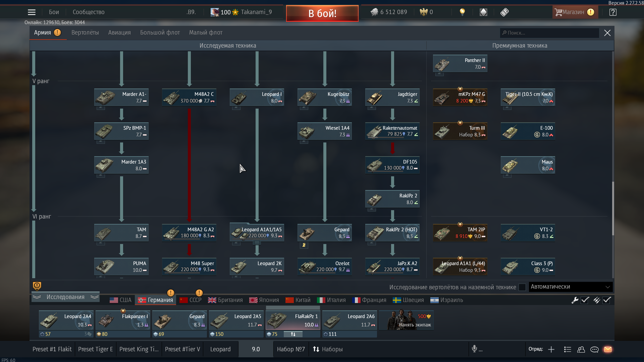Select the СССР nation tab
This screenshot has width=644, height=362.
[191, 300]
